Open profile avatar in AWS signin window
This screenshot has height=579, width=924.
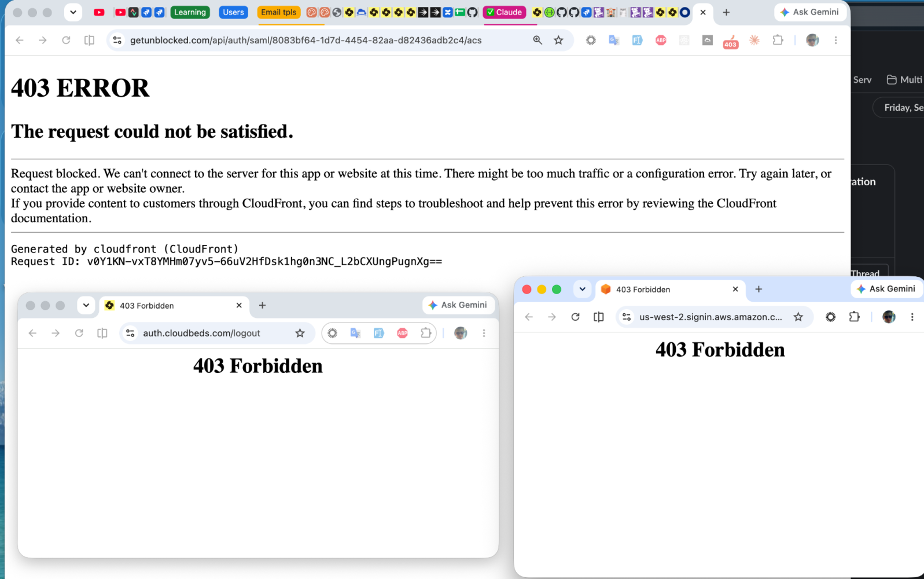coord(889,317)
